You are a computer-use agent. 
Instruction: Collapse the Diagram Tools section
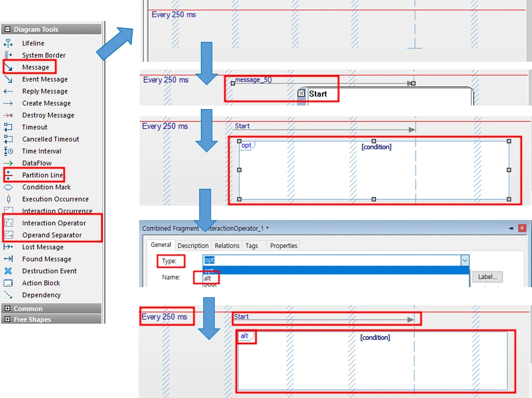pos(7,29)
